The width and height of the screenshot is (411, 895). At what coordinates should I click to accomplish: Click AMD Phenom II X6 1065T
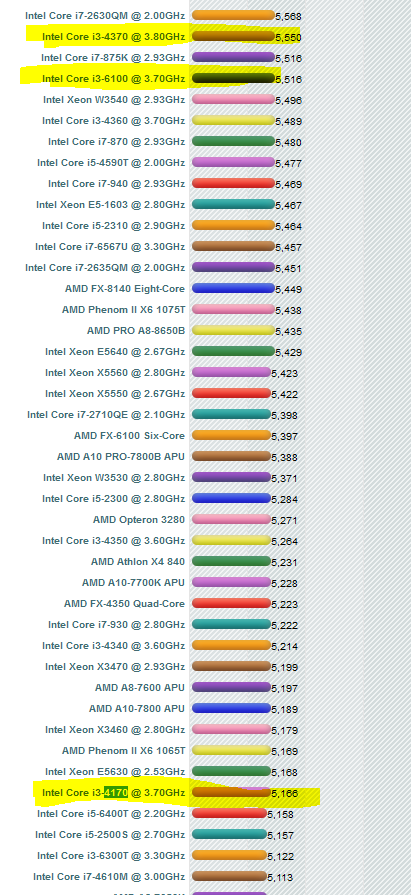pos(124,750)
